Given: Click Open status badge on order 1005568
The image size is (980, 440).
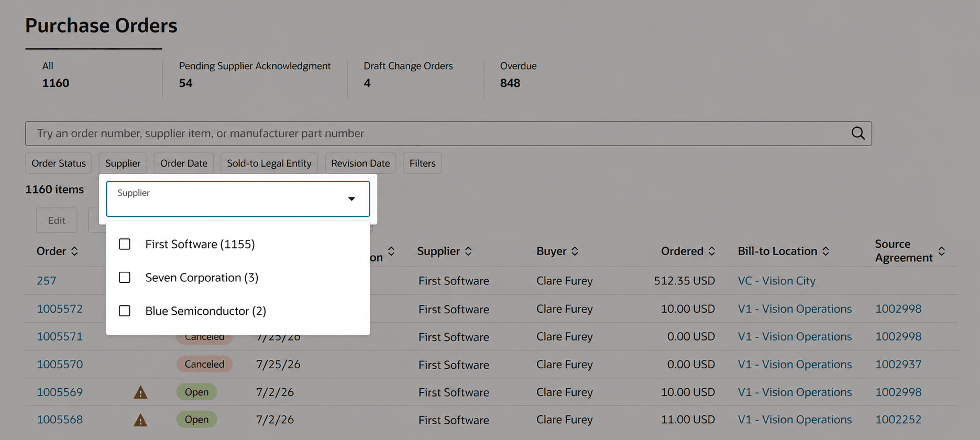Looking at the screenshot, I should (x=196, y=420).
